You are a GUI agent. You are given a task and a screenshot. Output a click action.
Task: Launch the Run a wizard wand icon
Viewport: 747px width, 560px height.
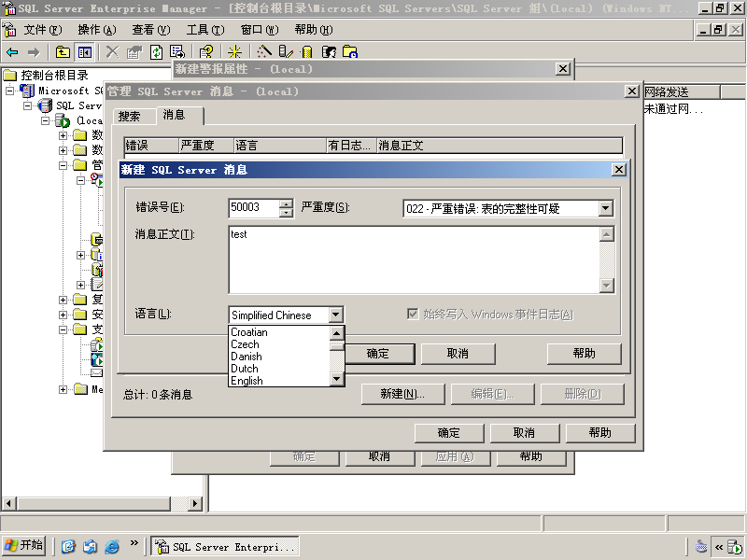click(264, 52)
